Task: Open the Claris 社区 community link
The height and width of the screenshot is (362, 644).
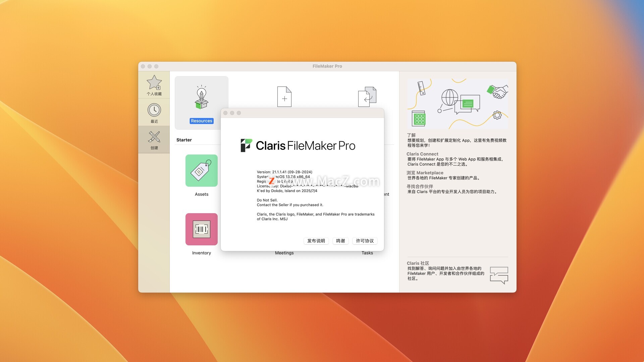Action: pos(418,263)
